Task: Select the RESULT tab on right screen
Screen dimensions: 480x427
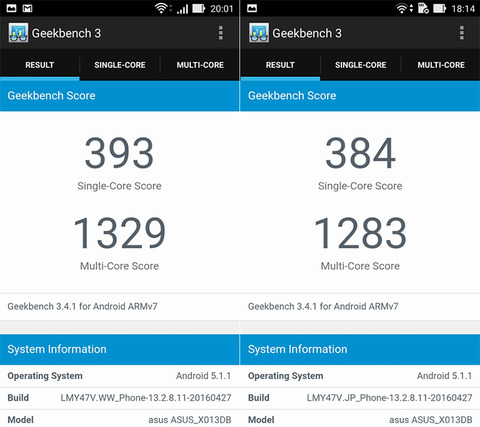Action: point(280,65)
